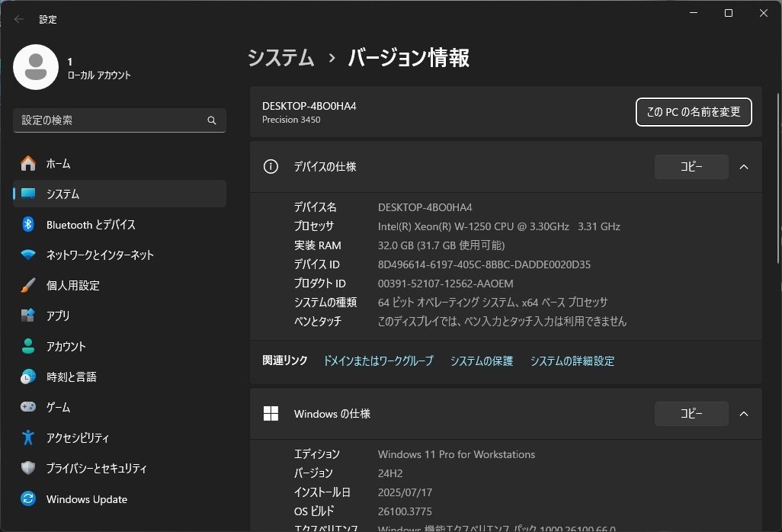Click the Apps icon in sidebar
782x532 pixels.
point(28,316)
